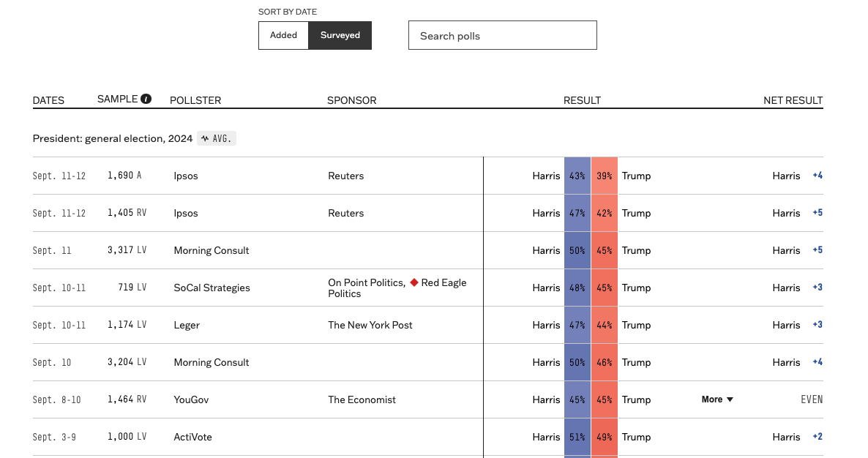Expand More results for YouGov poll
The image size is (868, 458).
coord(717,399)
